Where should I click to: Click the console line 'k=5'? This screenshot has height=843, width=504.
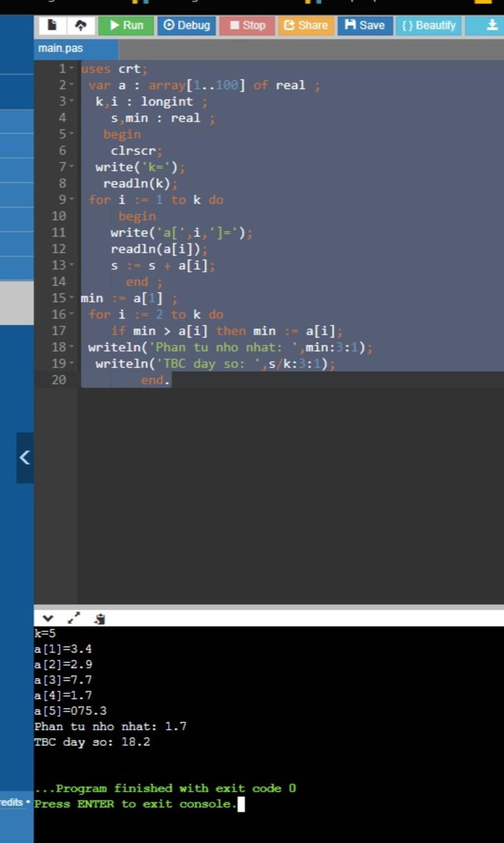point(45,634)
